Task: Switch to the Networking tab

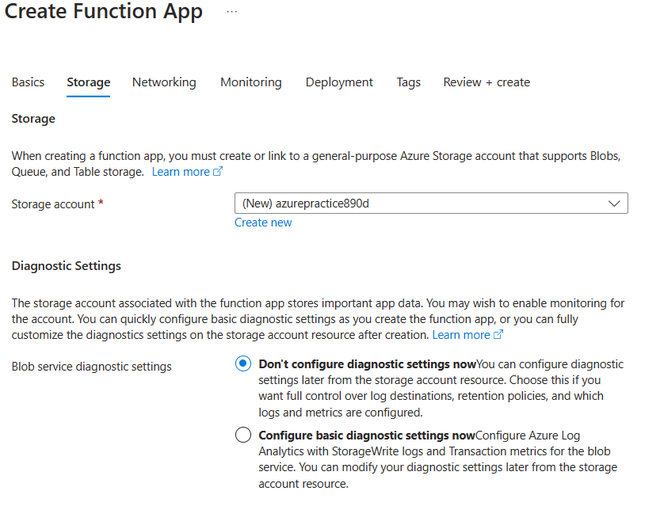Action: [x=164, y=82]
